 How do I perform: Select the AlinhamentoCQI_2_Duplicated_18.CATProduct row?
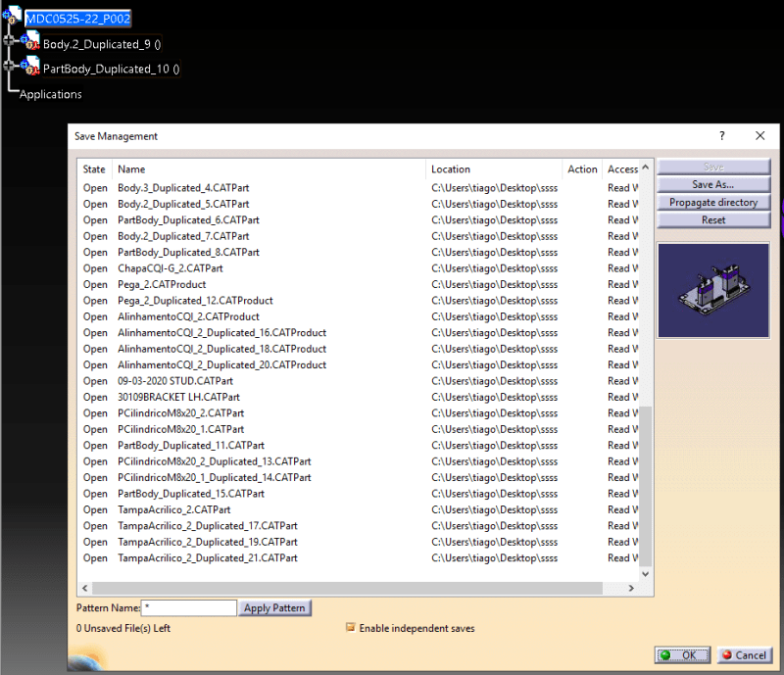[359, 349]
